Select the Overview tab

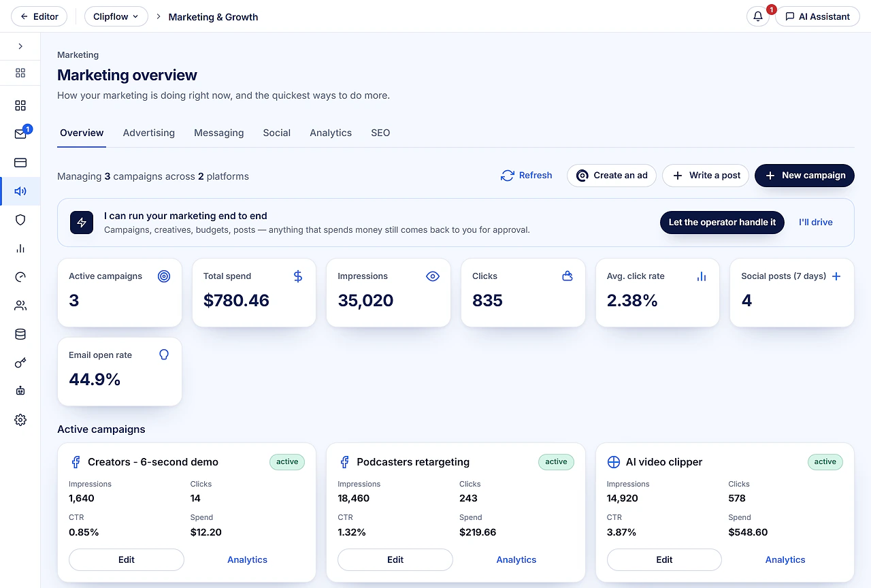(x=82, y=133)
